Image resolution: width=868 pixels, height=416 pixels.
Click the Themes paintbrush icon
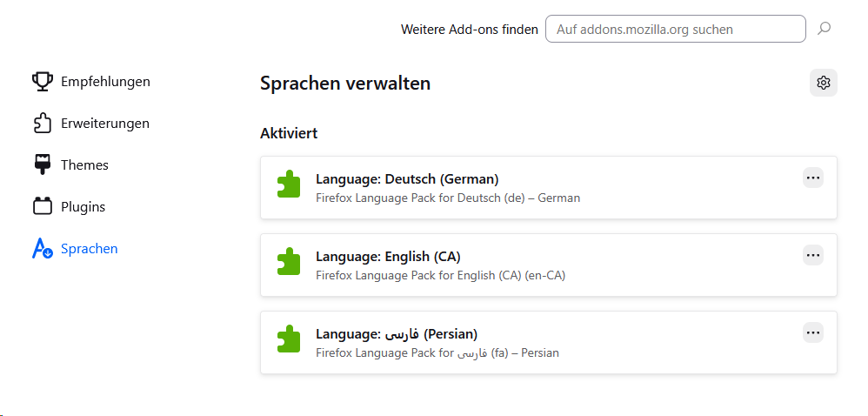43,164
